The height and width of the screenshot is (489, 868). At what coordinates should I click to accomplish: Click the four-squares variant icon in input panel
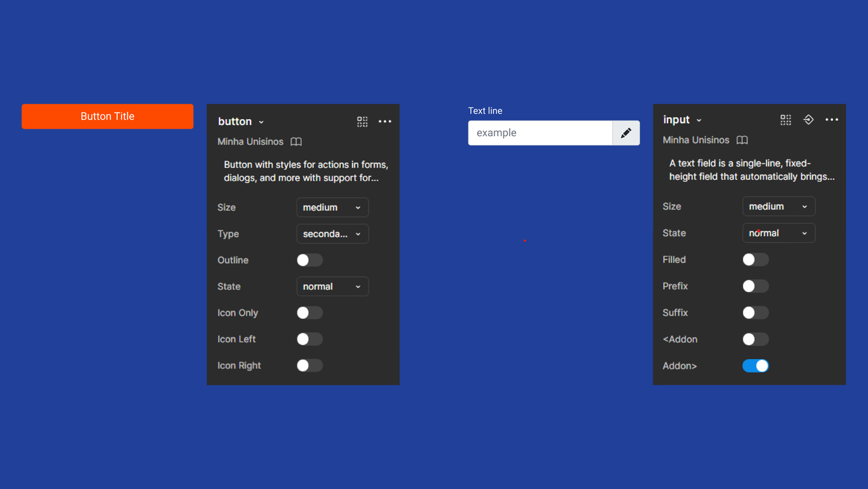tap(785, 120)
